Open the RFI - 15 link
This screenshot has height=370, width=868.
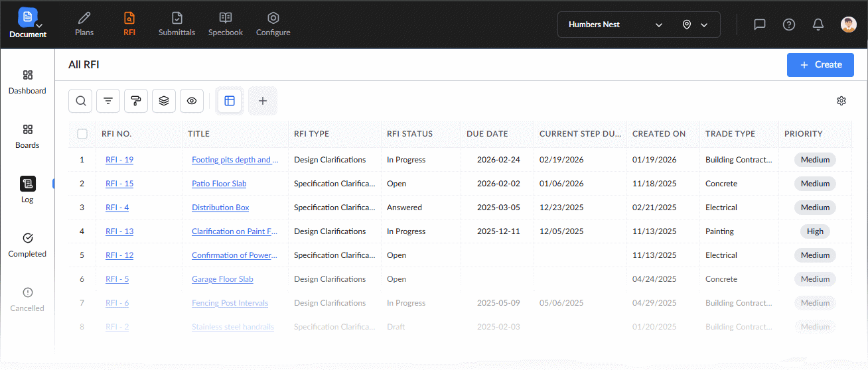coord(119,184)
